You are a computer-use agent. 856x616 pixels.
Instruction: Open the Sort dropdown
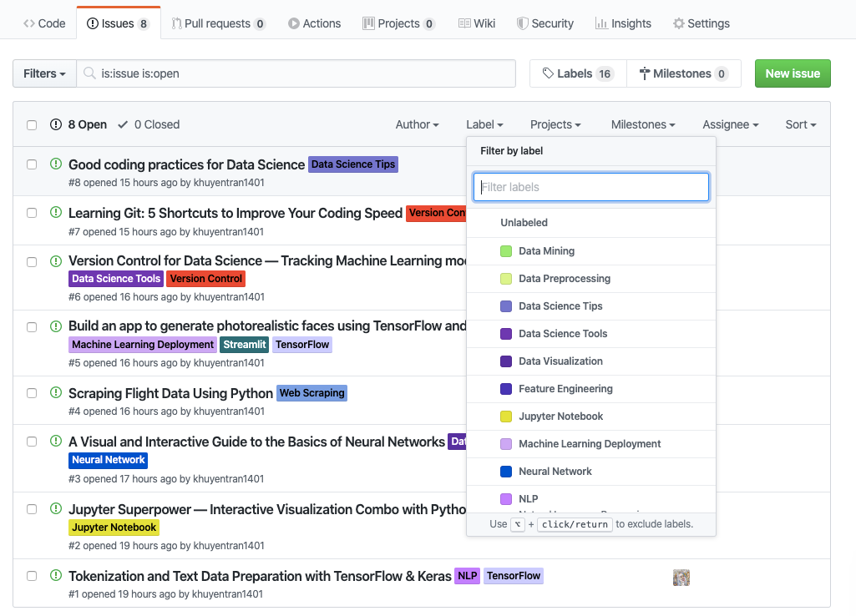pos(800,124)
